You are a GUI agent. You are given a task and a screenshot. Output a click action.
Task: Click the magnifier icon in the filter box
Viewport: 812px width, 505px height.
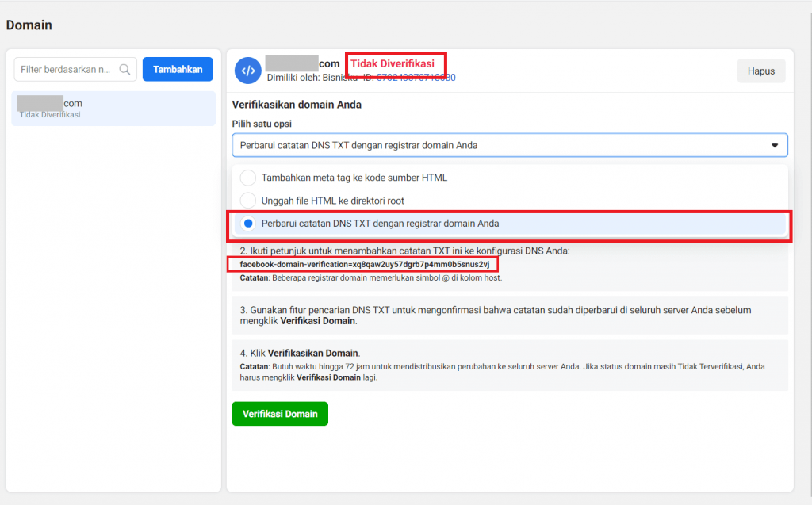124,70
